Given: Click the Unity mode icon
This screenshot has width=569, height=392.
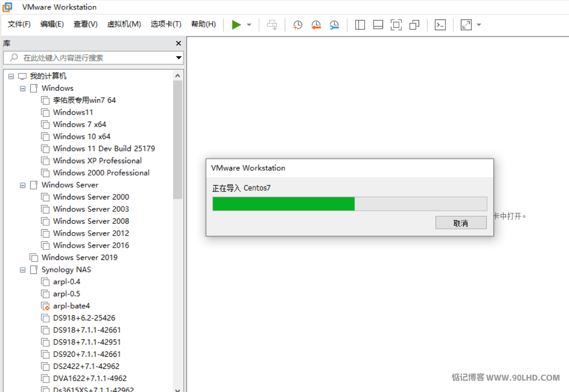Looking at the screenshot, I should 414,25.
